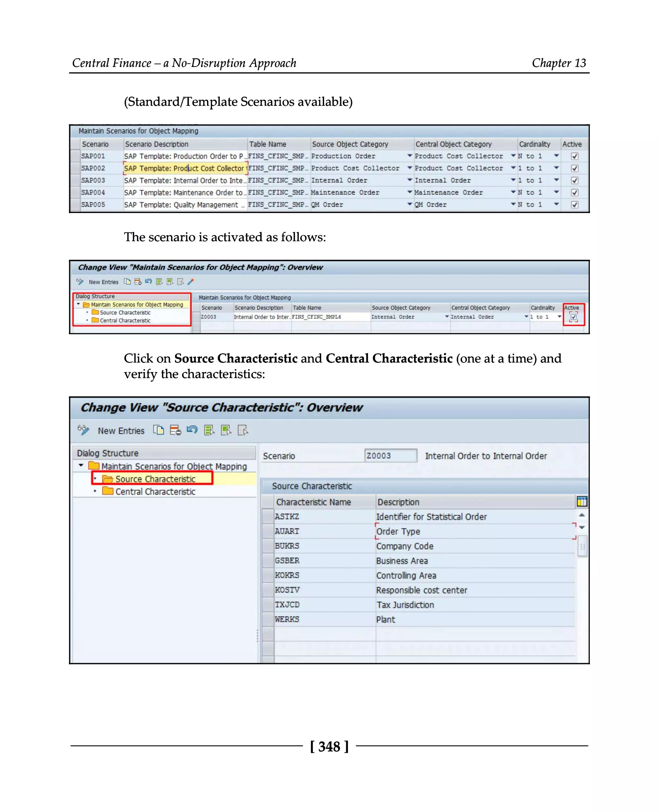
Task: Click the magic wand icon in Maintain Scenarios toolbar
Action: click(191, 281)
